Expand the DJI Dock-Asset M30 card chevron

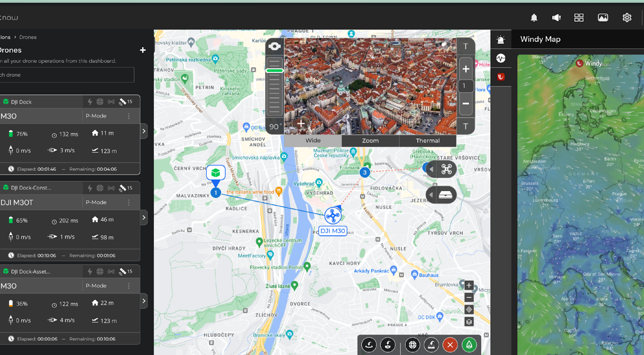(144, 301)
